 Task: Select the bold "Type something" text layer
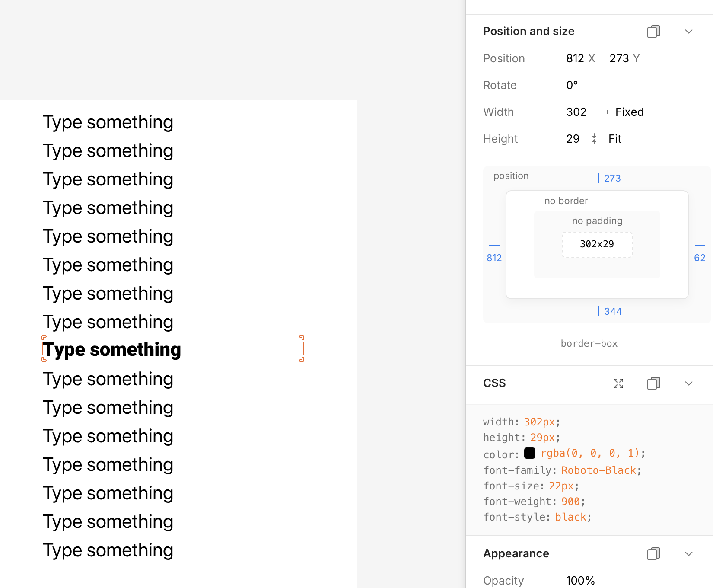[x=112, y=349]
